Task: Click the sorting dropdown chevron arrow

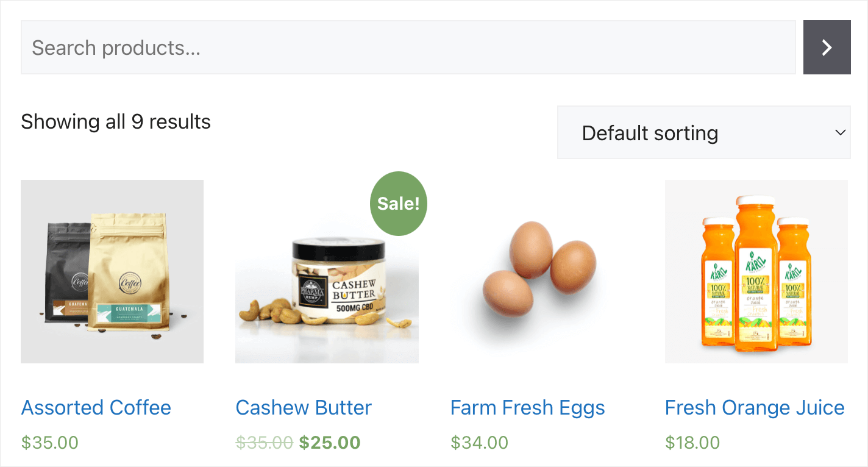Action: [841, 132]
